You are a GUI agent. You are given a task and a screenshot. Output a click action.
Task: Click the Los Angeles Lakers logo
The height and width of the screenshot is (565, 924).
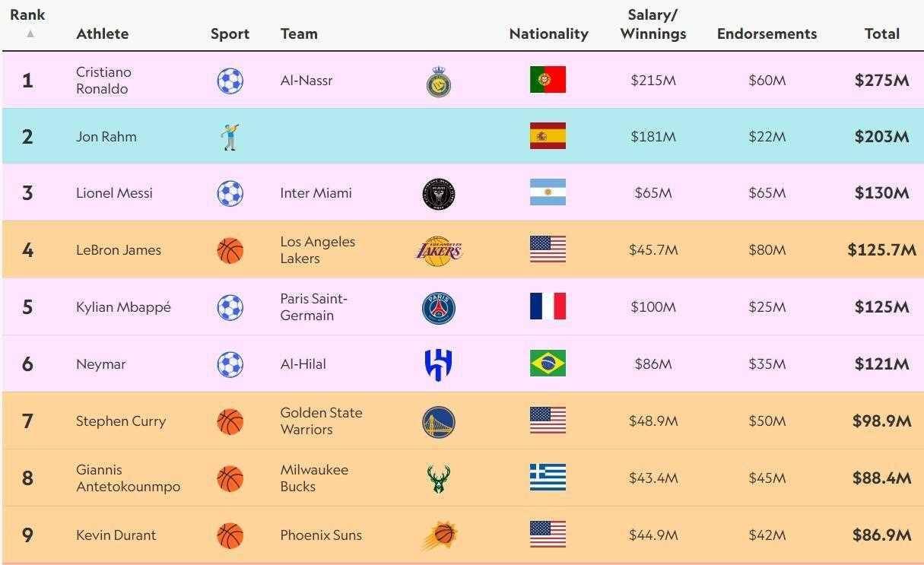coord(439,250)
